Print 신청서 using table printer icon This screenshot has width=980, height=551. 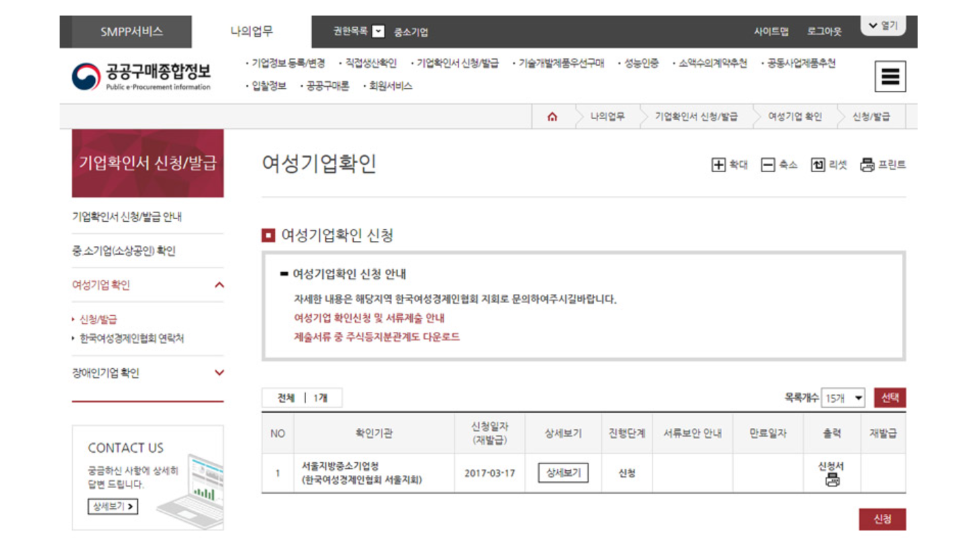click(x=832, y=480)
